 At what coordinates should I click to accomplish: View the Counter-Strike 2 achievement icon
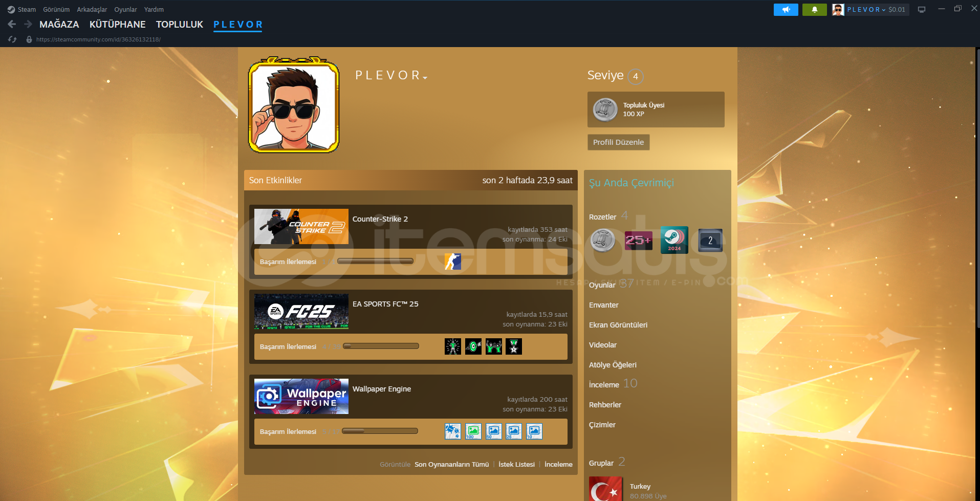453,262
